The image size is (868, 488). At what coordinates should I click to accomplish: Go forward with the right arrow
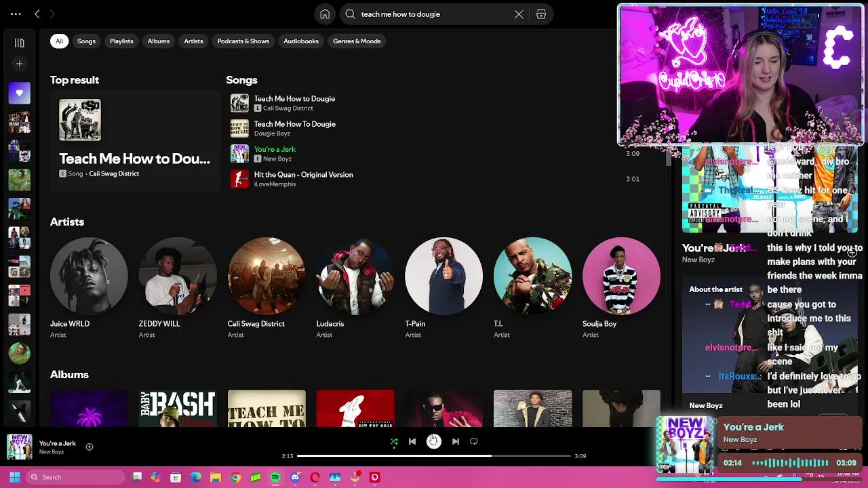coord(52,14)
